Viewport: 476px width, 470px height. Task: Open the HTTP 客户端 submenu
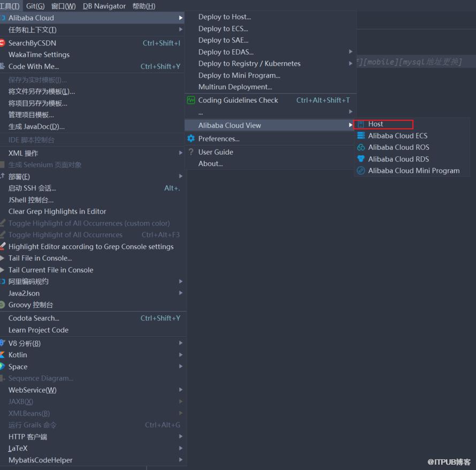(92, 437)
